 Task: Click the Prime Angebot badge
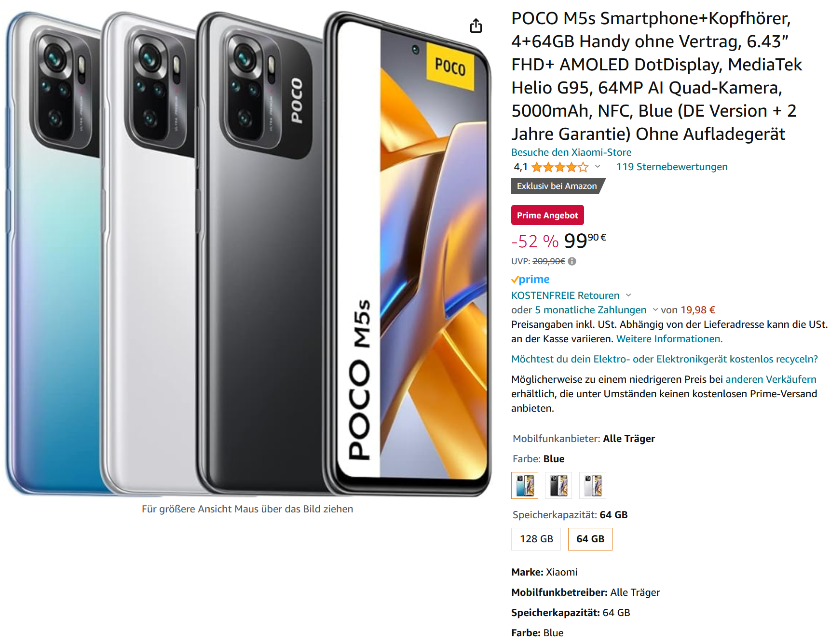coord(547,215)
